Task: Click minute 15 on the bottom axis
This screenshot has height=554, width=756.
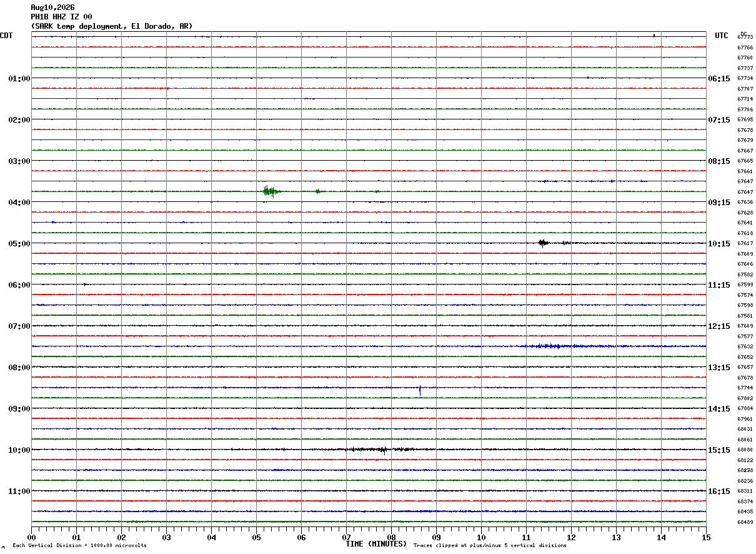Action: click(706, 537)
